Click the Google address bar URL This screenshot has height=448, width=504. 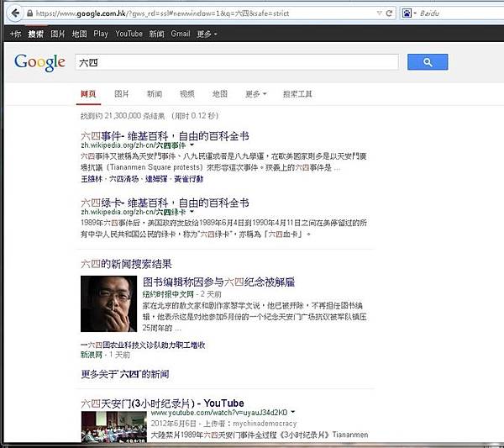tap(162, 13)
